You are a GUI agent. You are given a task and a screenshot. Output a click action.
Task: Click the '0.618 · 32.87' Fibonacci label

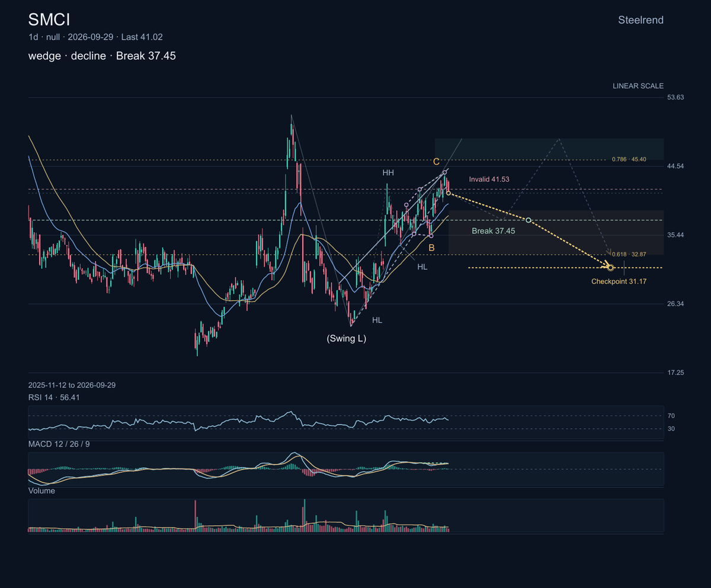[629, 254]
